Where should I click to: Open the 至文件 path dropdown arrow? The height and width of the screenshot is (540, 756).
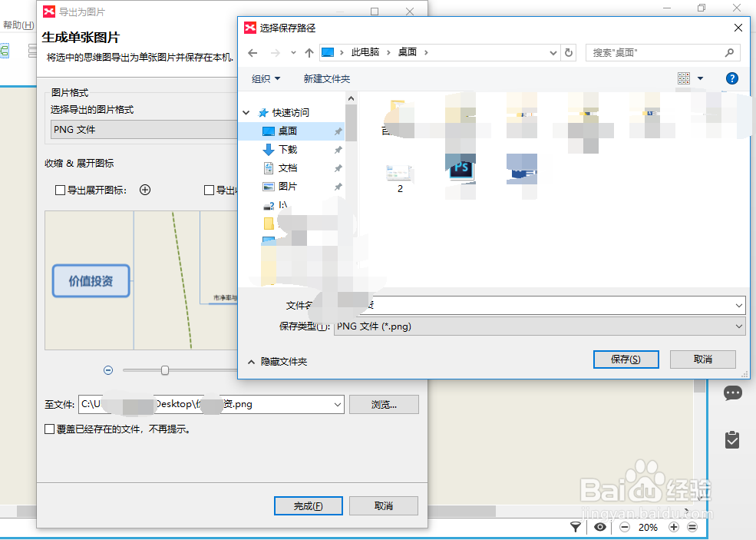pos(338,404)
